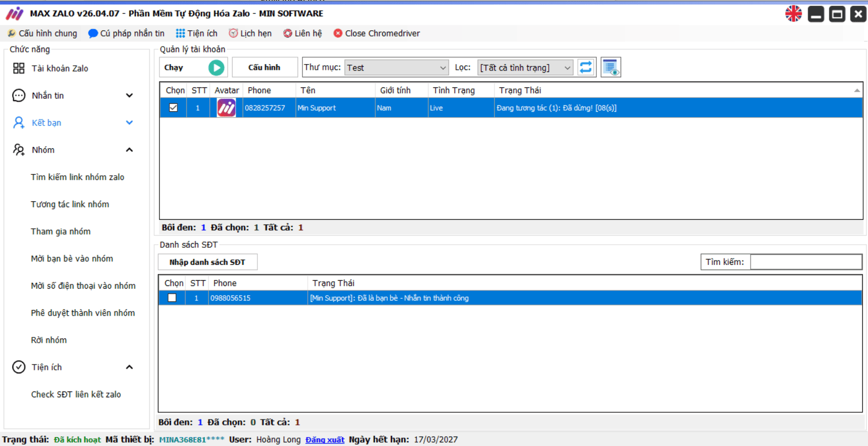Select Tài khoản Zalo in sidebar
Viewport: 868px width, 446px height.
point(60,68)
